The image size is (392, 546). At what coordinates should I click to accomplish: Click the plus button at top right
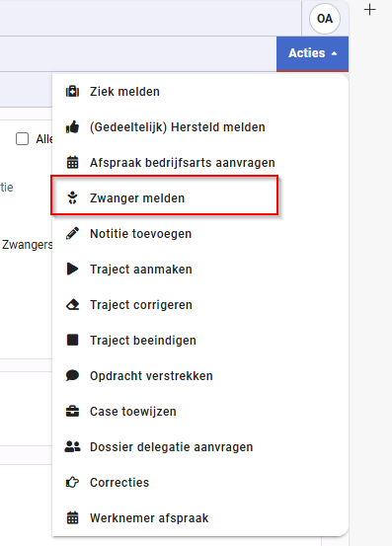tap(369, 10)
